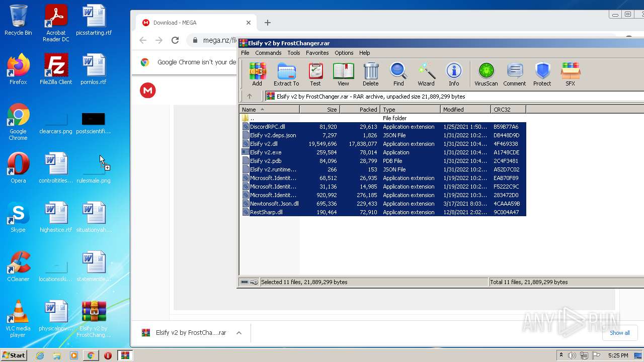Sort by the Type column header
Image resolution: width=644 pixels, height=362 pixels.
click(x=411, y=110)
